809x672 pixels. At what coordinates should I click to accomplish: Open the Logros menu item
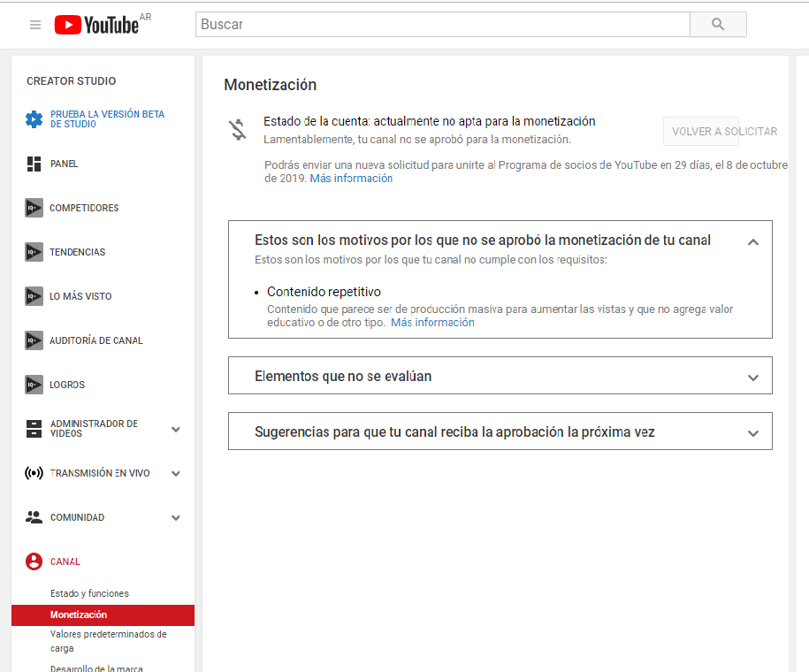click(x=67, y=385)
